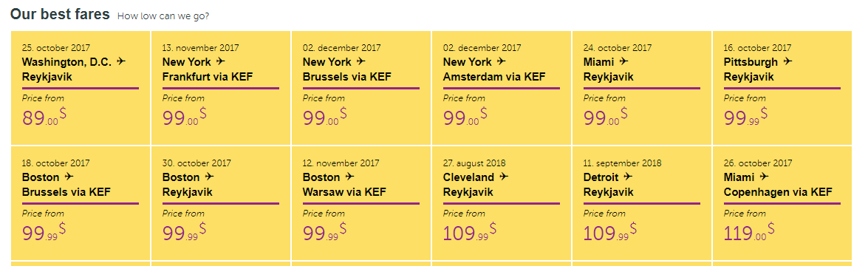Click the Our best fares heading
This screenshot has height=266, width=868.
[x=61, y=15]
